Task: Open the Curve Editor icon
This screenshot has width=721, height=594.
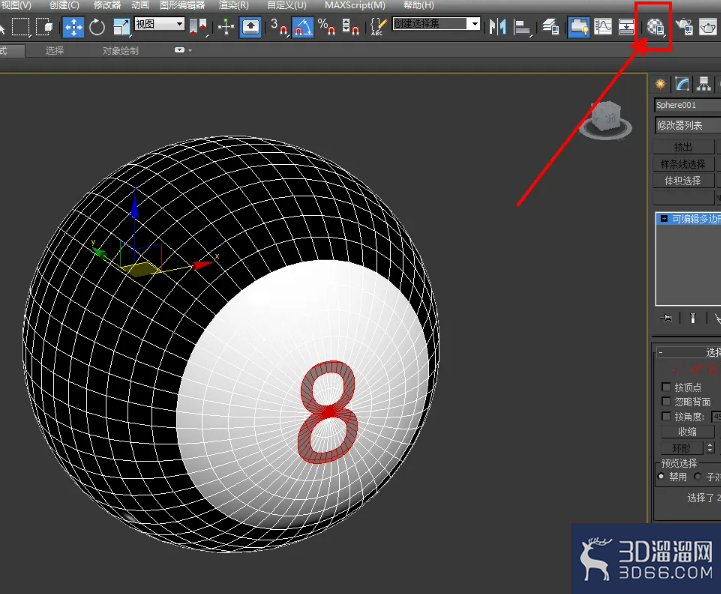Action: [602, 27]
